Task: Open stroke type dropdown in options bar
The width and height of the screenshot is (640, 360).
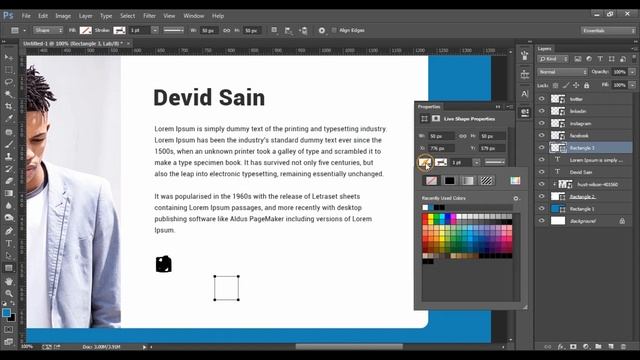Action: (x=173, y=30)
